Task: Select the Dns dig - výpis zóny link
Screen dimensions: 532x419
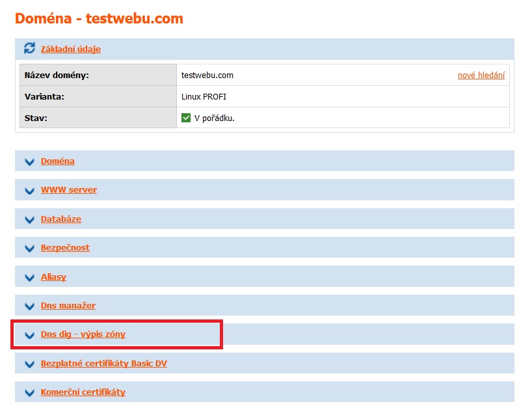Action: pyautogui.click(x=83, y=334)
